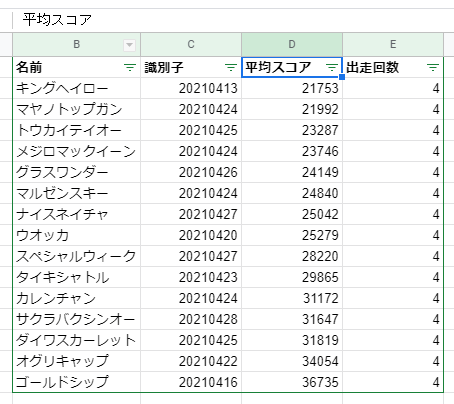Select the score cell 29865

[x=292, y=277]
